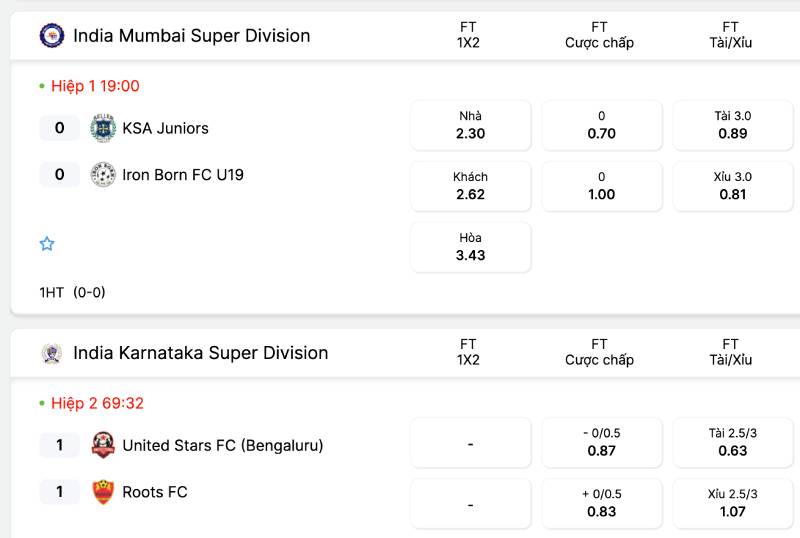Viewport: 800px width, 538px height.
Task: Choose Xỉu 2.5/3 odds at 1.07
Action: pyautogui.click(x=732, y=503)
